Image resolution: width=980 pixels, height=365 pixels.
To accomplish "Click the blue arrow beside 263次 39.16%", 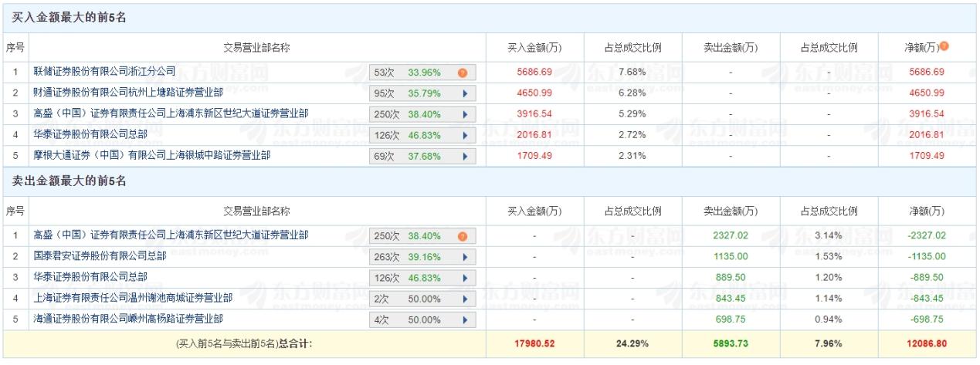I will [x=464, y=257].
